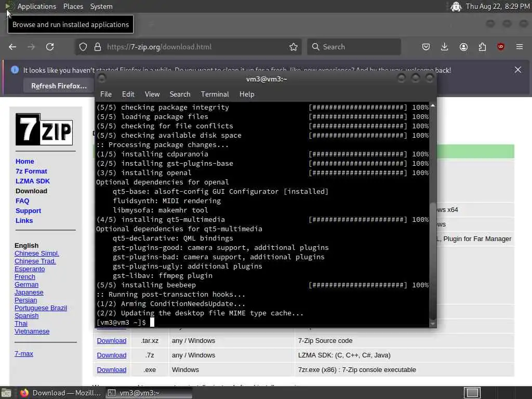Click the 7-Zip logo image
Viewport: 532px width, 399px height.
click(x=44, y=129)
